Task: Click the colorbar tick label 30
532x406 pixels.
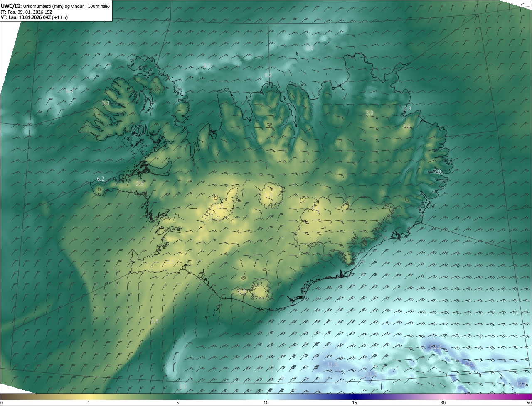Action: point(443,403)
